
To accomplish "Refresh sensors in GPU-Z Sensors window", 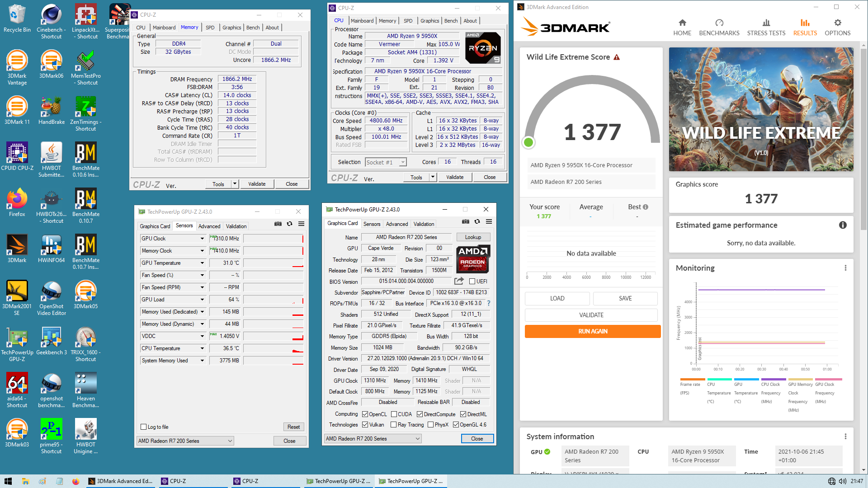I will (x=289, y=224).
